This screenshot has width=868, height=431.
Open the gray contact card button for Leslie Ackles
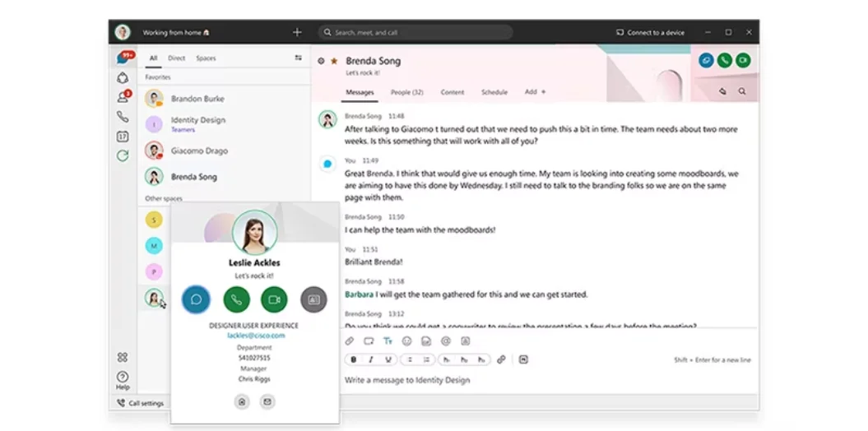(313, 299)
